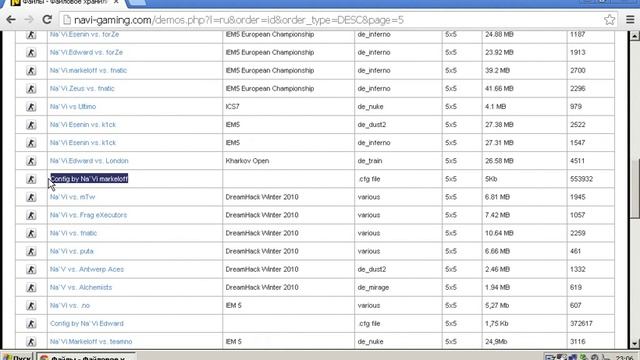The image size is (640, 360).
Task: Click the icon beside Na'V vs. Antwerp Aces
Action: pyautogui.click(x=31, y=269)
